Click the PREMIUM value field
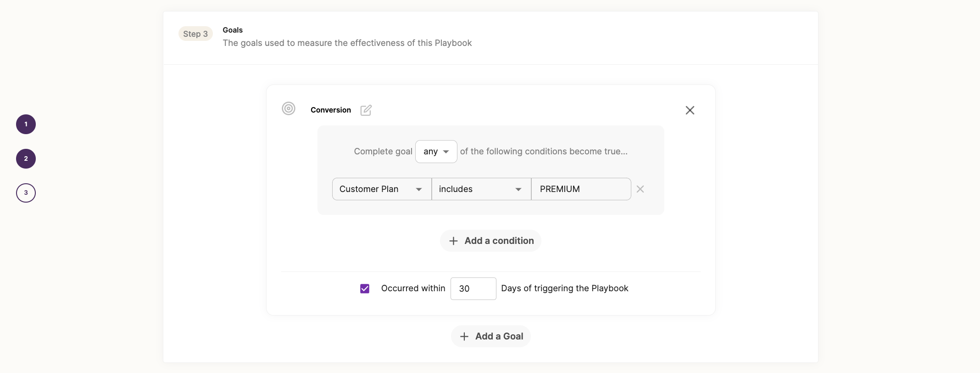The width and height of the screenshot is (980, 373). pyautogui.click(x=580, y=189)
